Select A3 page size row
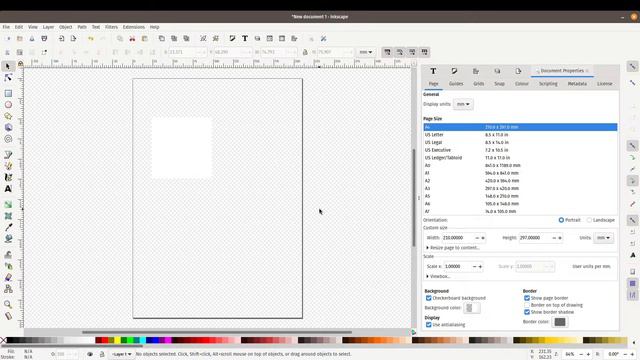This screenshot has width=640, height=360. [x=520, y=188]
